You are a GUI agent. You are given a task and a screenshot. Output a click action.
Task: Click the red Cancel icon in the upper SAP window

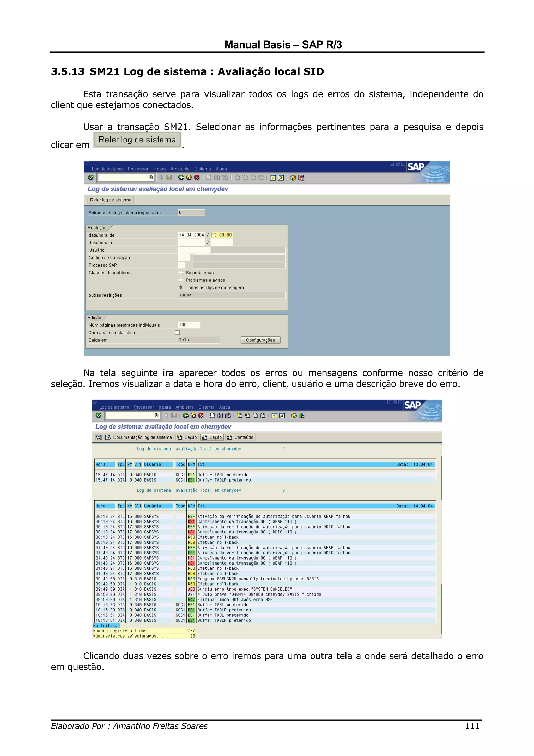pos(197,177)
